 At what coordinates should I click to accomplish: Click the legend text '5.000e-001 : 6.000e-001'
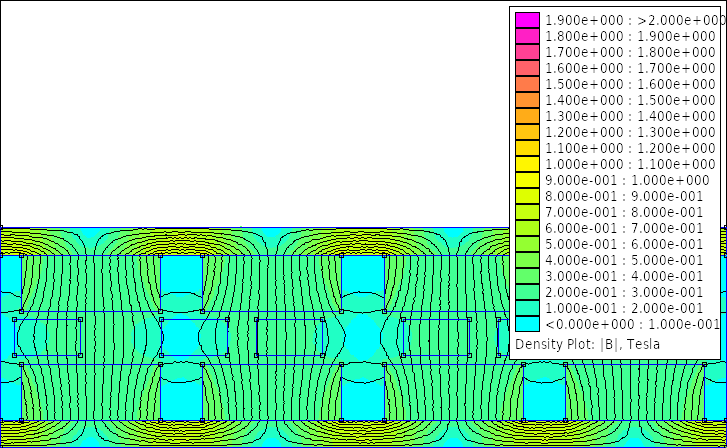tap(624, 244)
